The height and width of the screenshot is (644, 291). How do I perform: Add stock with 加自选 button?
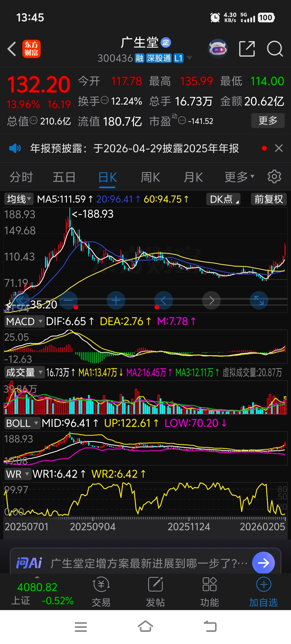coord(264,592)
